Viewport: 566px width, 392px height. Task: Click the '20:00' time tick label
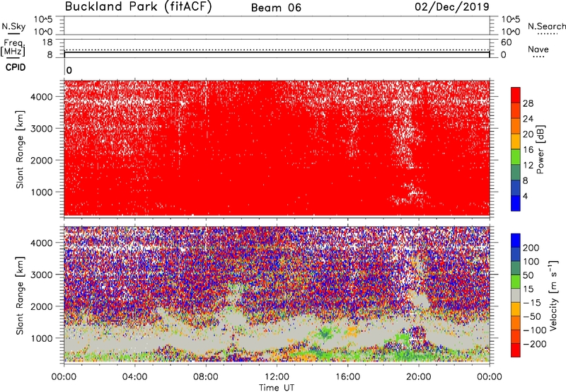pos(418,377)
